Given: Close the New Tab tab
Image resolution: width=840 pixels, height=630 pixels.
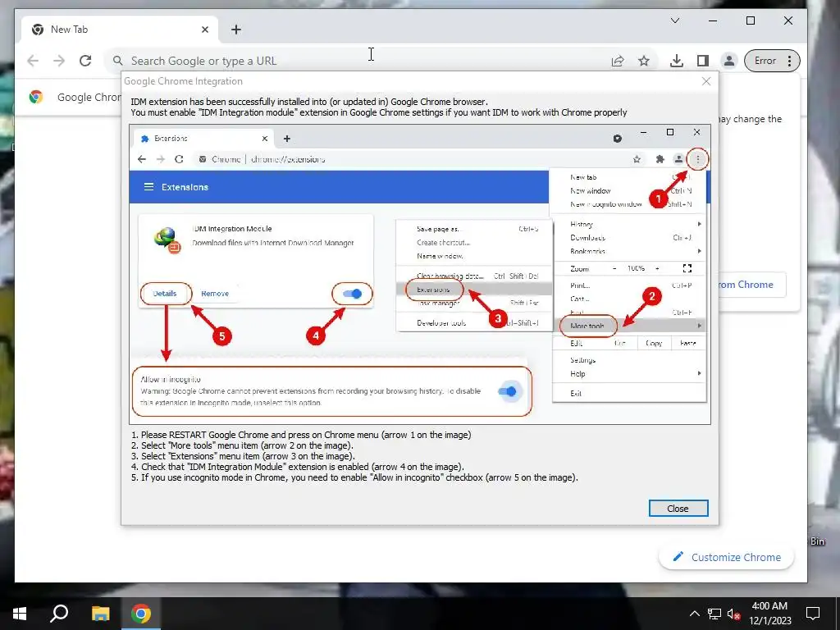Looking at the screenshot, I should coord(204,30).
